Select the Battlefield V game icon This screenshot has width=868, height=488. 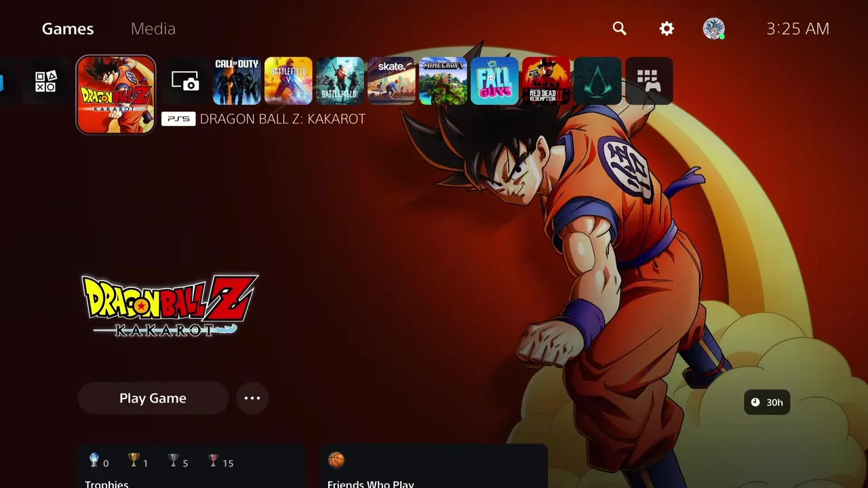coord(288,81)
